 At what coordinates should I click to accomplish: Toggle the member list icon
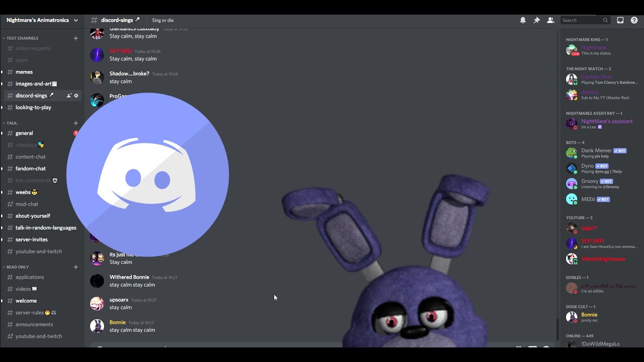click(x=550, y=20)
